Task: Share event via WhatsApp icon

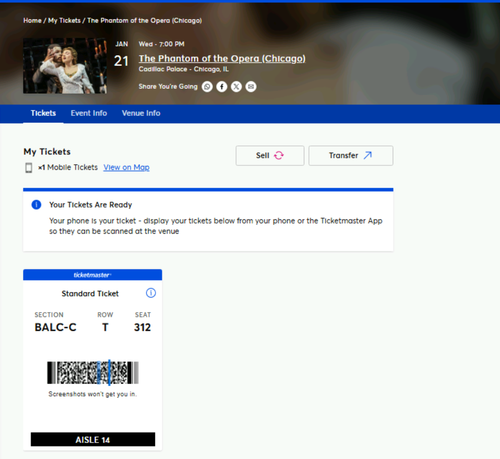Action: (207, 87)
